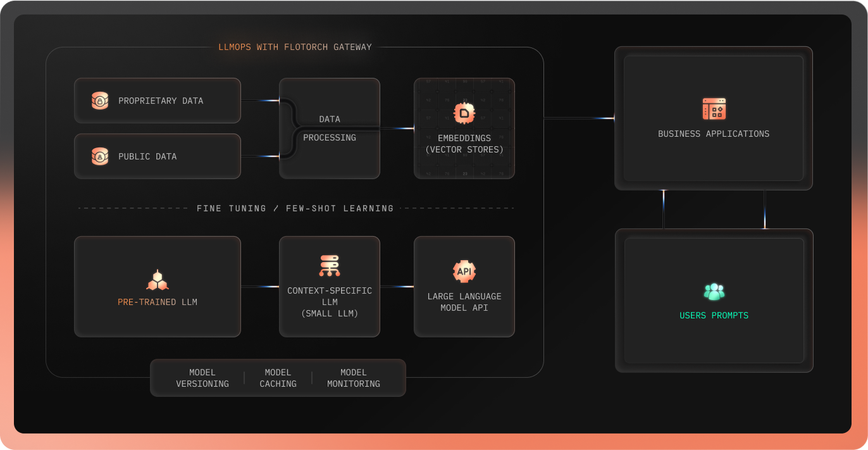Select the PUBLIC DATA label
Image resolution: width=868 pixels, height=450 pixels.
tap(147, 156)
